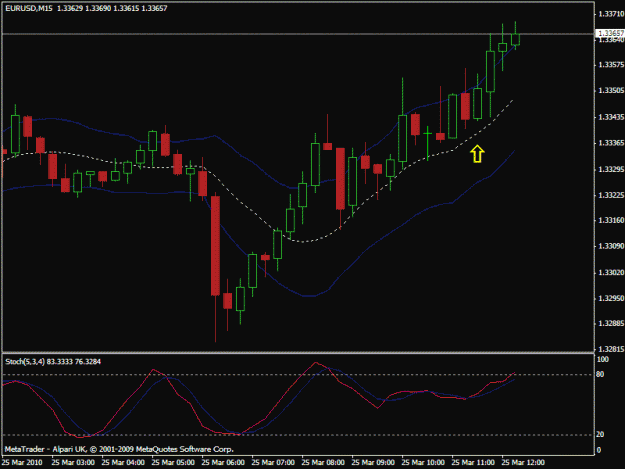625x469 pixels.
Task: Click stochastic scale value 0
Action: (x=599, y=450)
